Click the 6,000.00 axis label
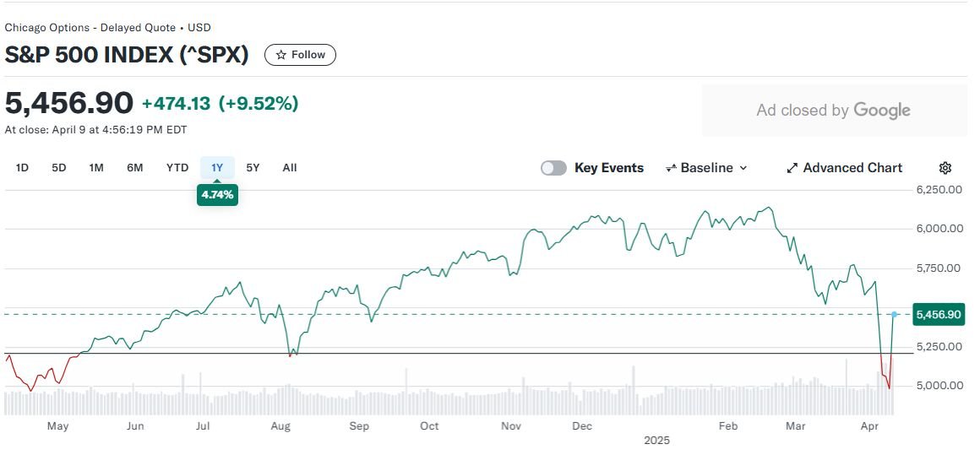The width and height of the screenshot is (980, 455). coord(939,229)
